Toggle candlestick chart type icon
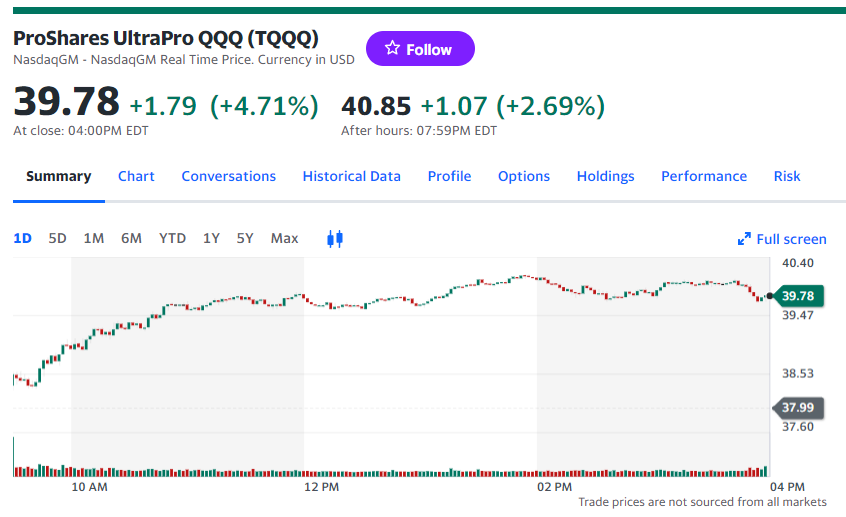The image size is (846, 517). click(335, 239)
